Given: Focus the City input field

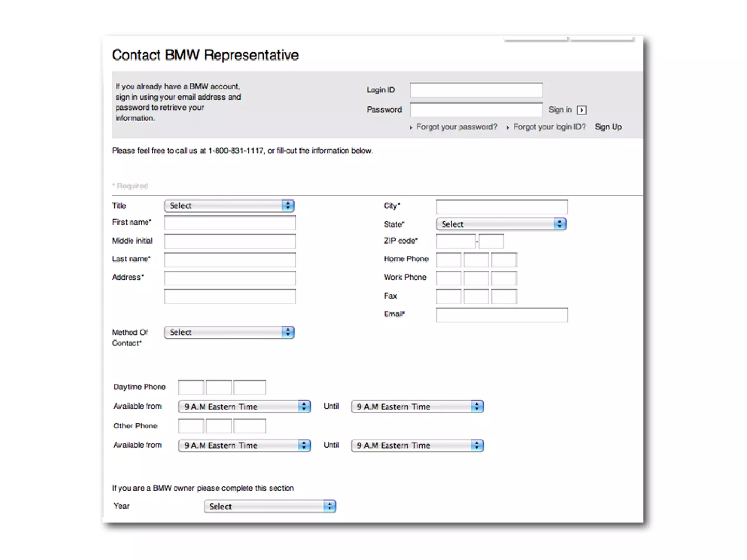Looking at the screenshot, I should tap(502, 207).
